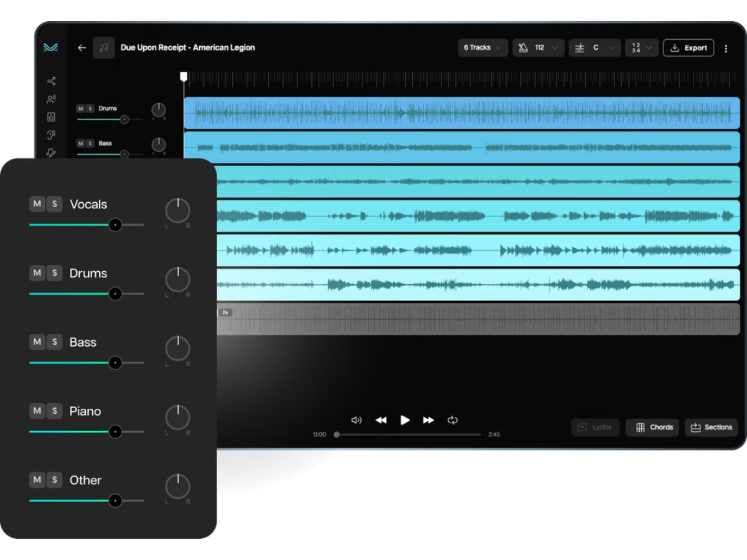747x560 pixels.
Task: Click the 2x badge on gray track
Action: [x=225, y=312]
